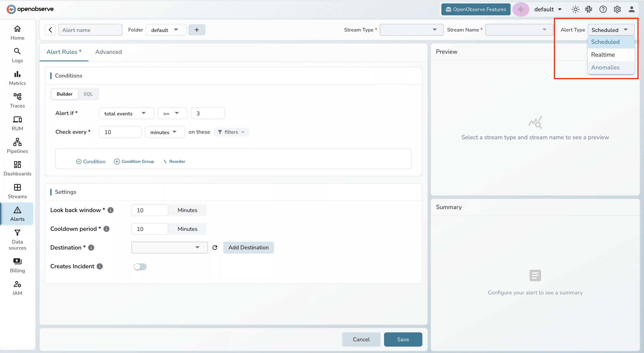
Task: Switch to the Advanced tab
Action: coord(108,52)
